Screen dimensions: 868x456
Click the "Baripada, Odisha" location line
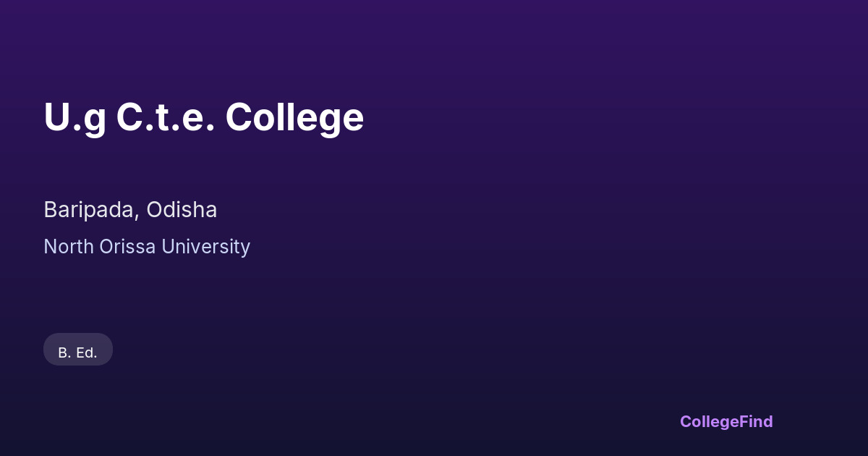point(130,210)
